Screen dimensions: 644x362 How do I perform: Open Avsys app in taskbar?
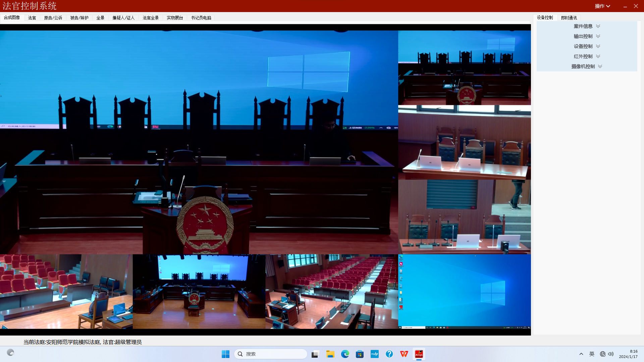click(419, 354)
